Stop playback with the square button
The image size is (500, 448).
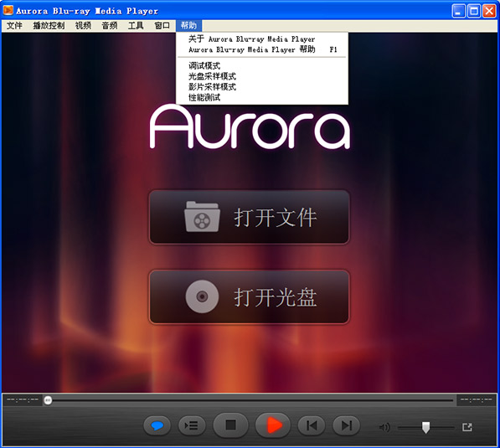coord(230,425)
